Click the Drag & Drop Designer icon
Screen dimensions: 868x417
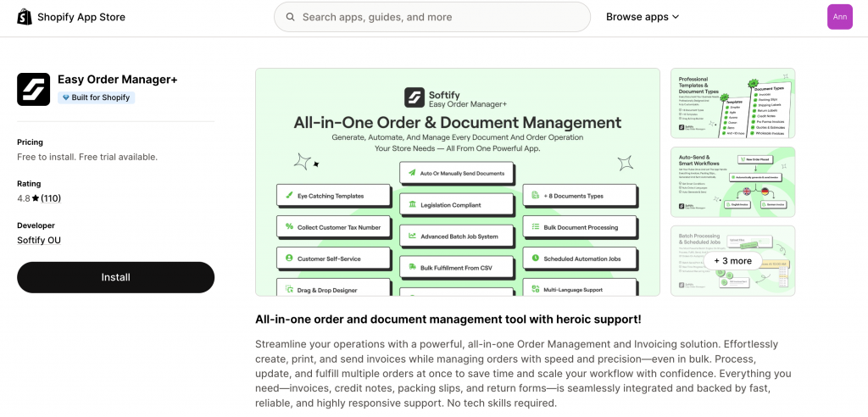[x=289, y=289]
